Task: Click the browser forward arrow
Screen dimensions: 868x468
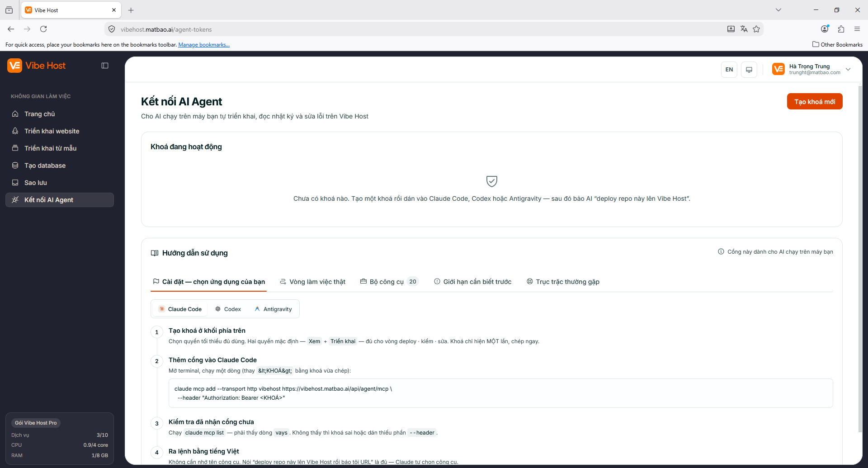Action: point(27,29)
